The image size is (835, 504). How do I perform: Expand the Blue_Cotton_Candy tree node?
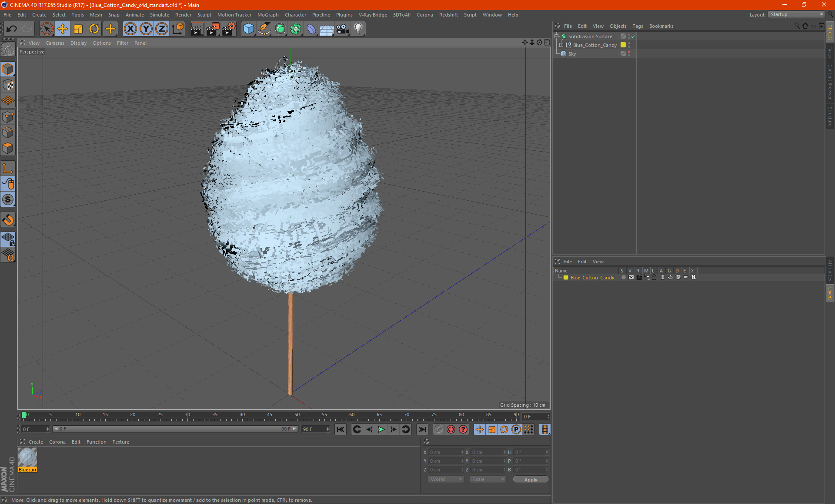pos(561,45)
